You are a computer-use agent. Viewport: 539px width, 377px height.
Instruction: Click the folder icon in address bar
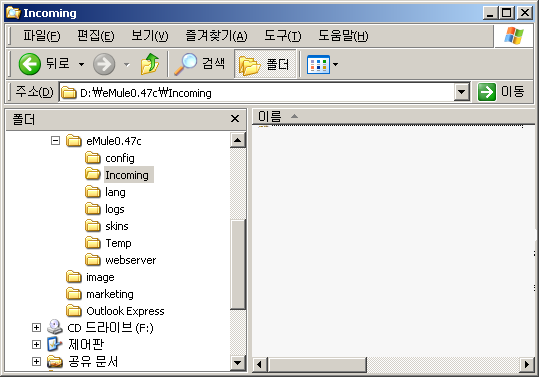click(x=69, y=92)
